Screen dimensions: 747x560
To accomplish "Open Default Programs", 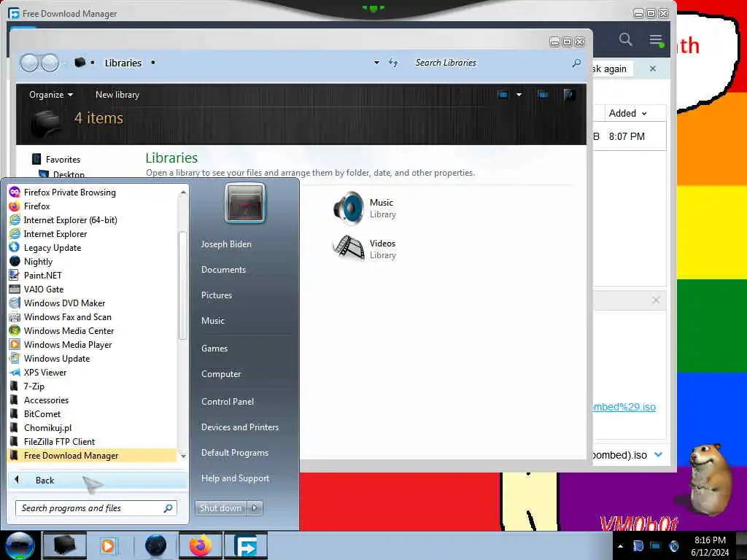I will [235, 453].
